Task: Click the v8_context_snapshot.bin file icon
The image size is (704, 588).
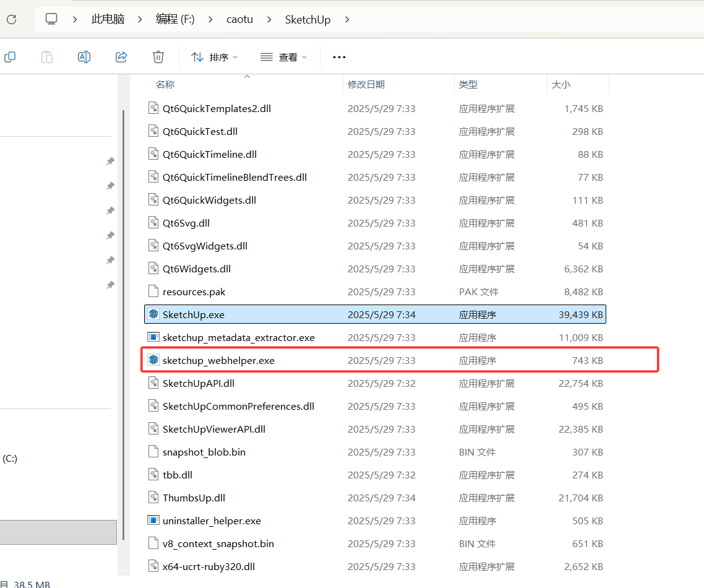Action: tap(153, 543)
